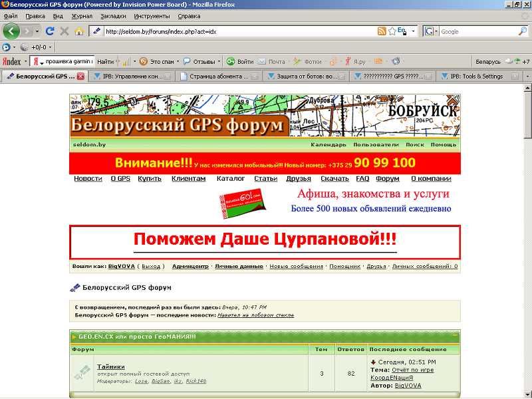Click the site favicon beside the URL
Viewport: 532px width, 399px height.
[96, 31]
